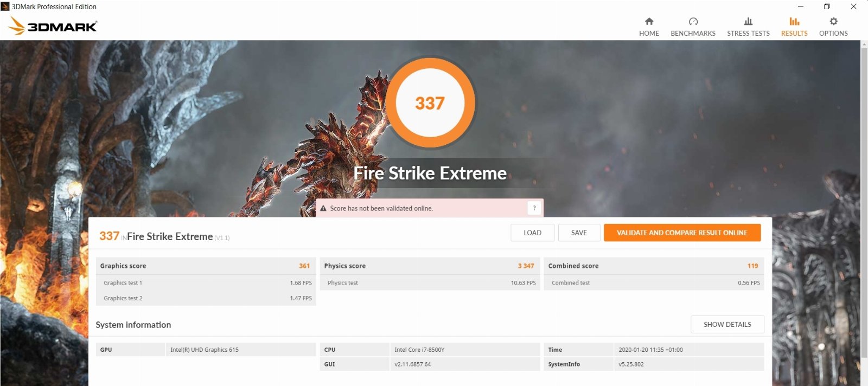Image resolution: width=868 pixels, height=386 pixels.
Task: Click Intel(R) UHD Graphics 615 value
Action: pos(205,350)
